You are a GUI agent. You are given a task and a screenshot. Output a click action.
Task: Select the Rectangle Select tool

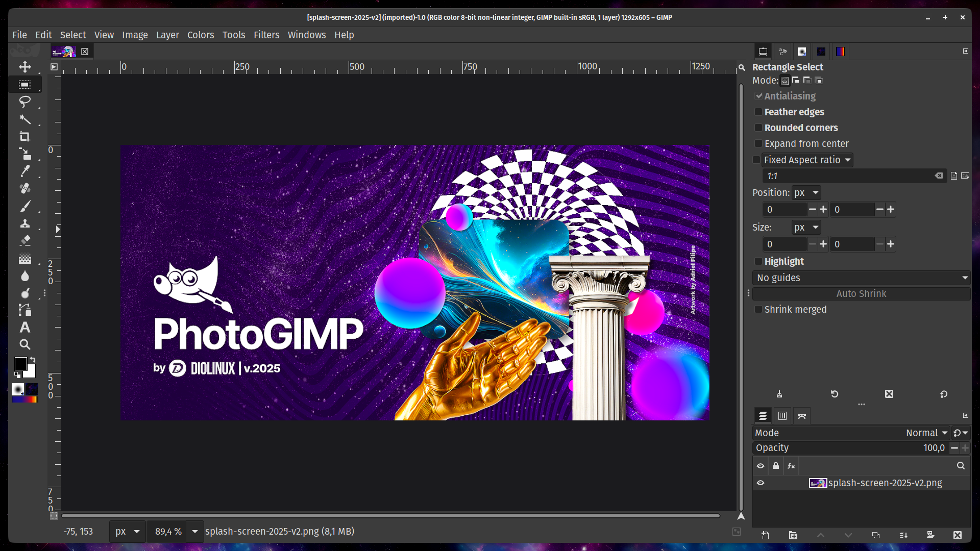point(25,84)
